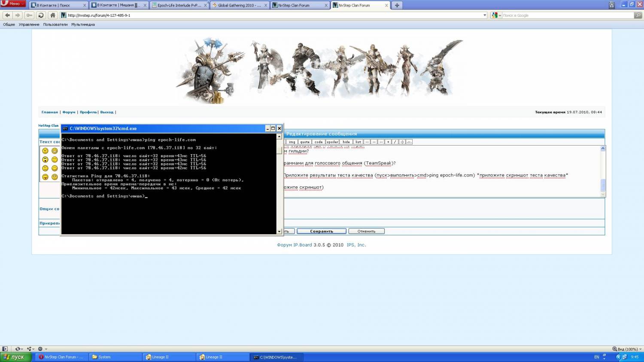Click the browser Back arrow button
The height and width of the screenshot is (362, 644).
click(7, 15)
